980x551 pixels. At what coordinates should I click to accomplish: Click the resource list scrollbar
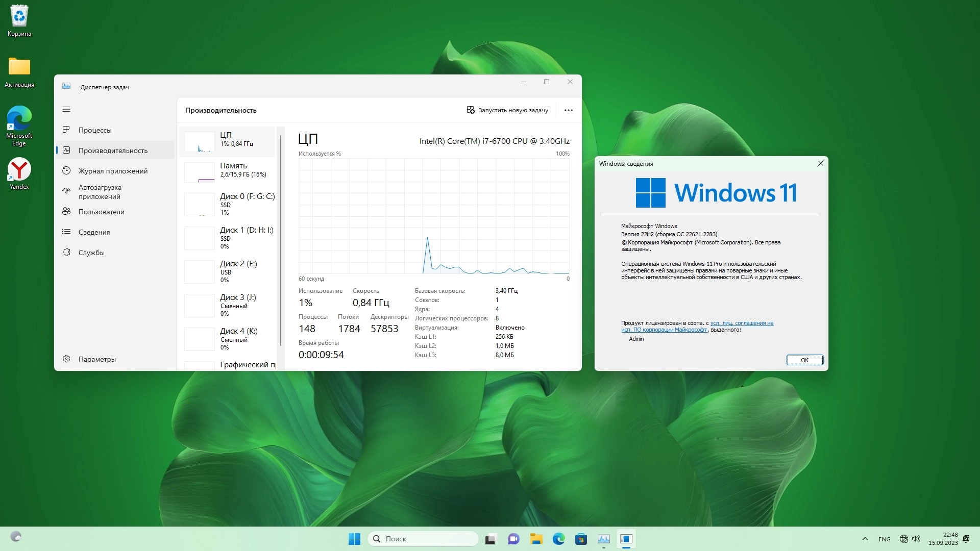281,240
